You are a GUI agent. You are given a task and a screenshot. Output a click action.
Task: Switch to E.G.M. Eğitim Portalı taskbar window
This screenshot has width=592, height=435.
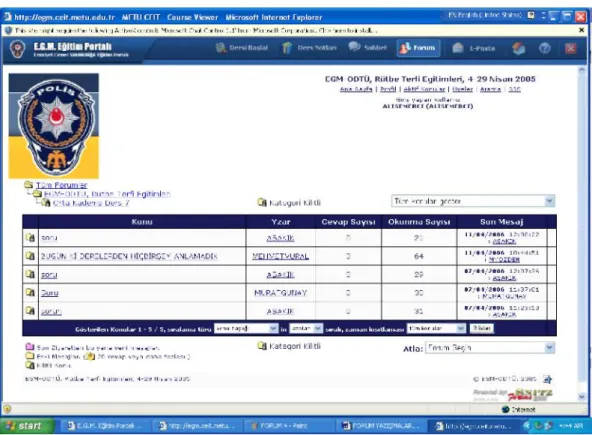click(x=104, y=426)
